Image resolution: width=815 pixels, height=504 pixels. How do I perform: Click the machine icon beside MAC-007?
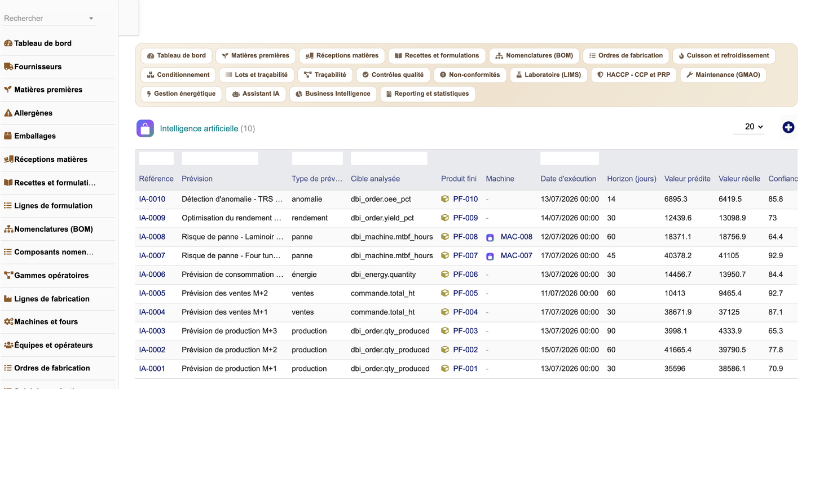[x=490, y=256]
